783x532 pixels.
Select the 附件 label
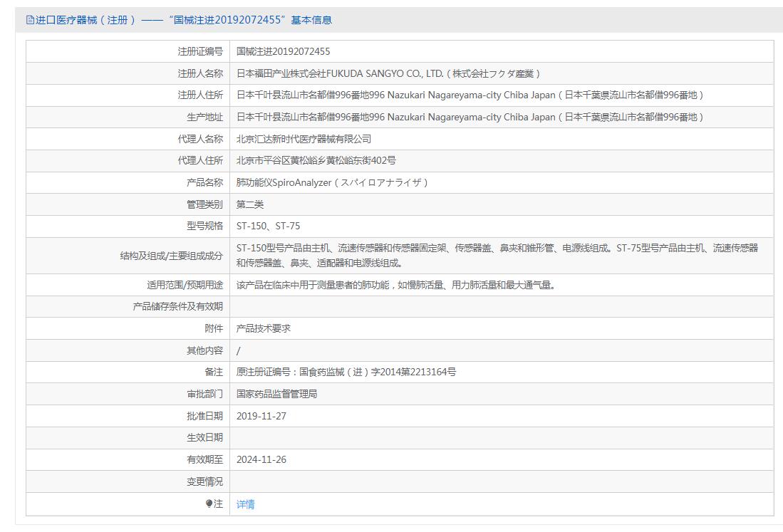[214, 328]
